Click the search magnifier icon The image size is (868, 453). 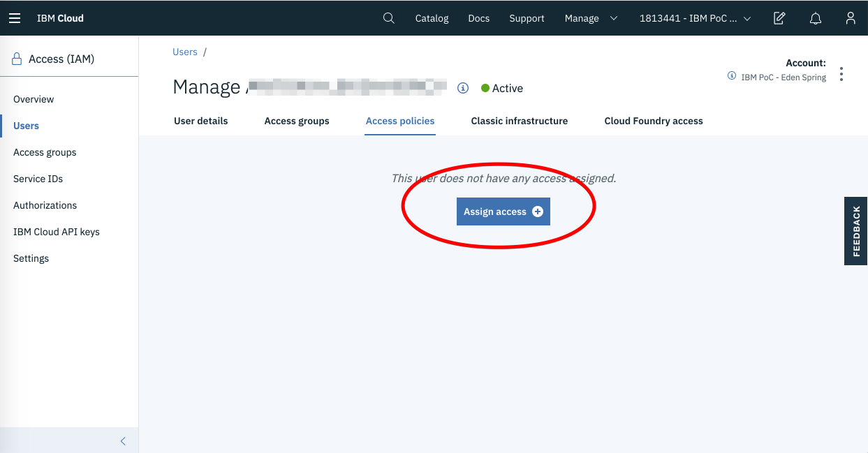pyautogui.click(x=389, y=18)
